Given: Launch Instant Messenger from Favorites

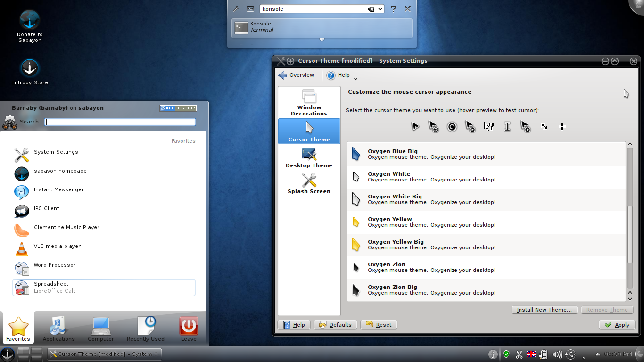Looking at the screenshot, I should point(104,192).
